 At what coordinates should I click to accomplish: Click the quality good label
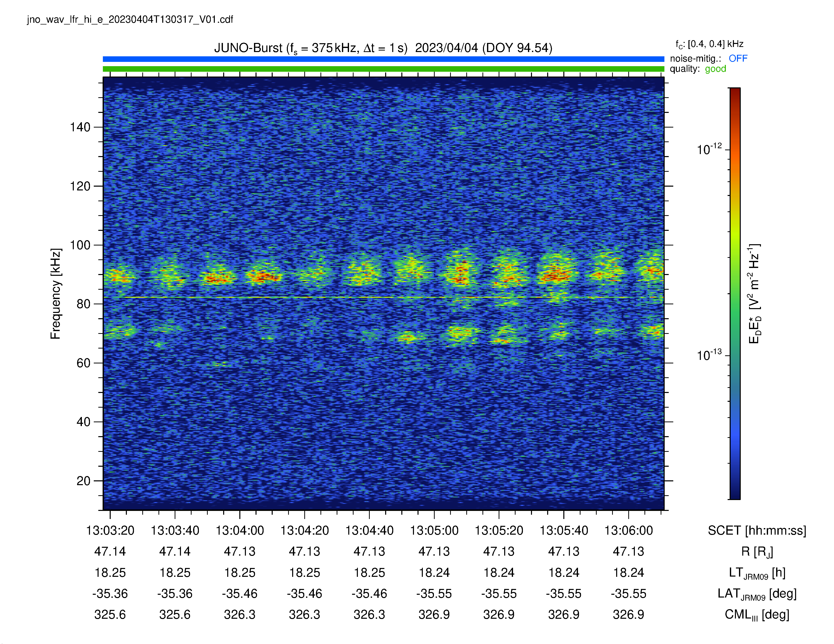[x=698, y=69]
